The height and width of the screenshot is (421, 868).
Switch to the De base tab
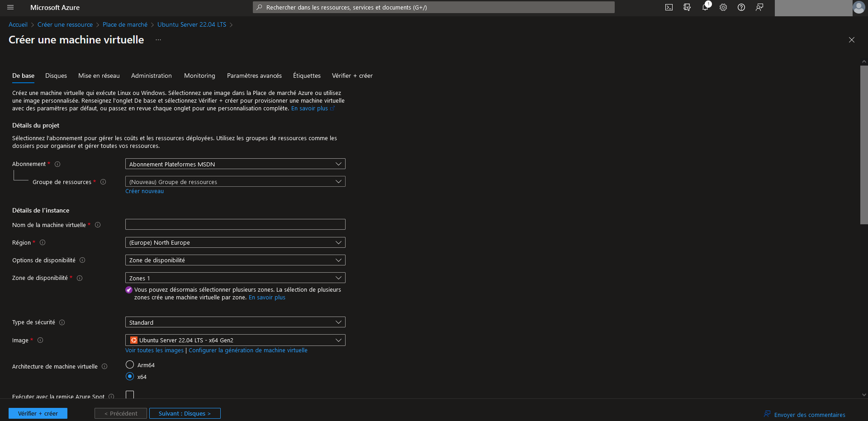point(23,76)
